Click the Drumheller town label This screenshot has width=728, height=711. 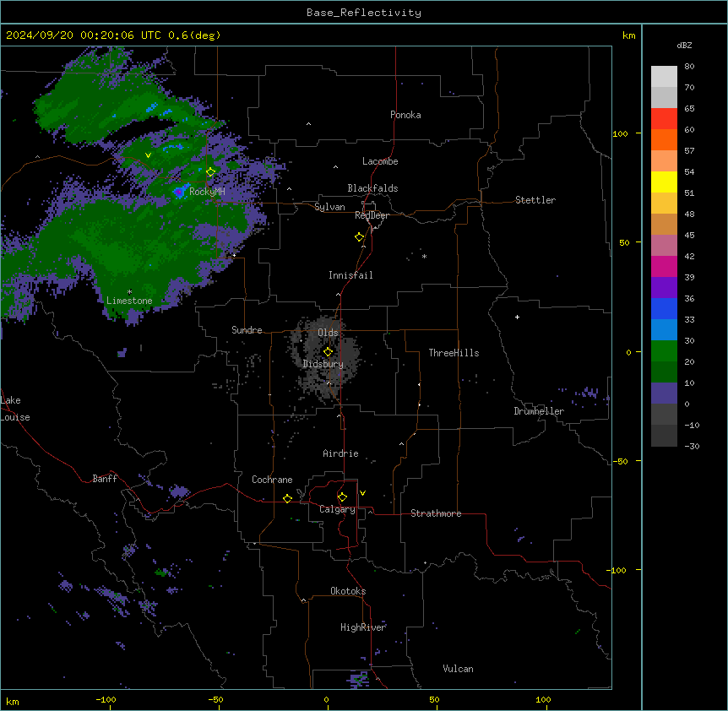pyautogui.click(x=539, y=411)
